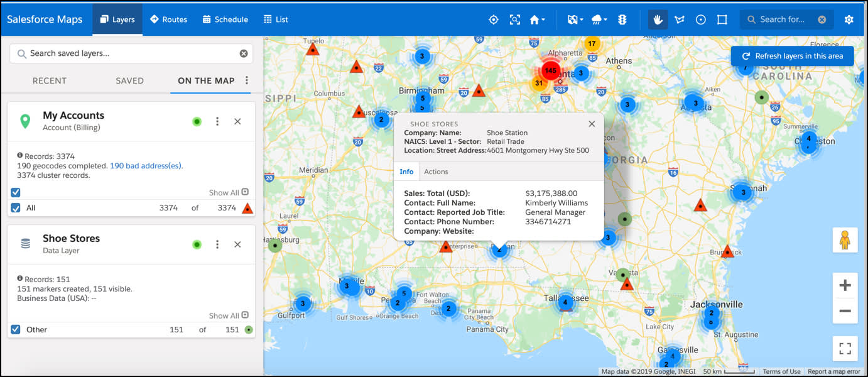Toggle fullscreen map view
This screenshot has width=868, height=377.
click(845, 348)
